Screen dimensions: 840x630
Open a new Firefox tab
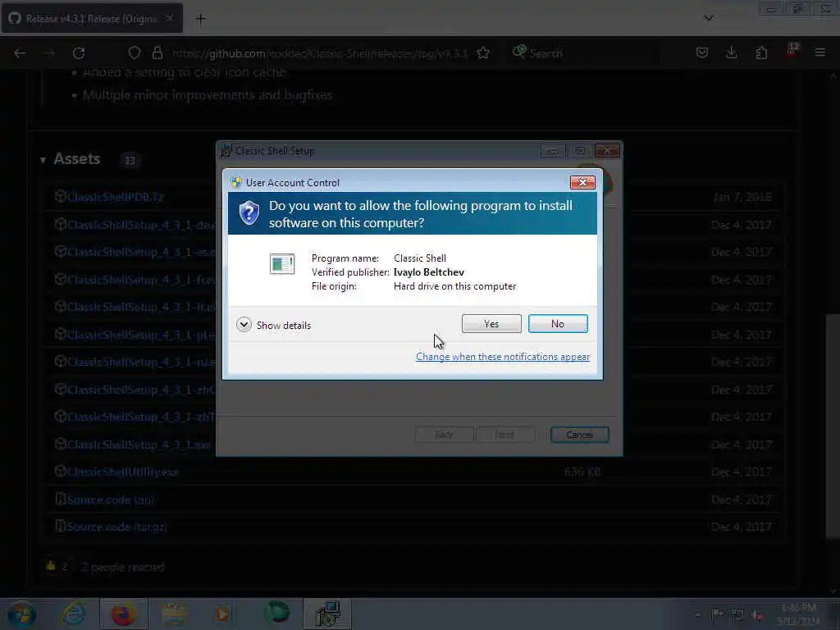click(x=200, y=19)
